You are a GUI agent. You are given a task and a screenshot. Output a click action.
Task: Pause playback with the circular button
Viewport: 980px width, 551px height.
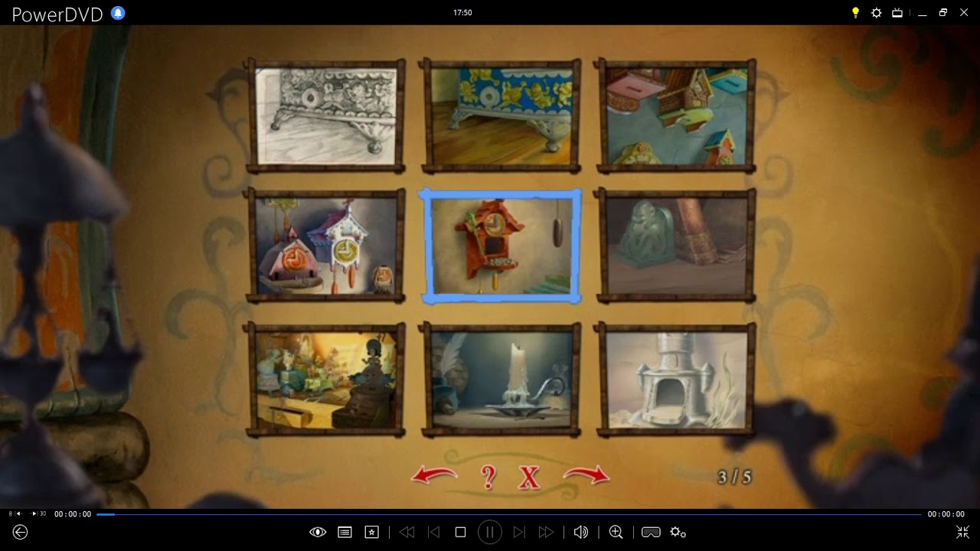pyautogui.click(x=490, y=532)
